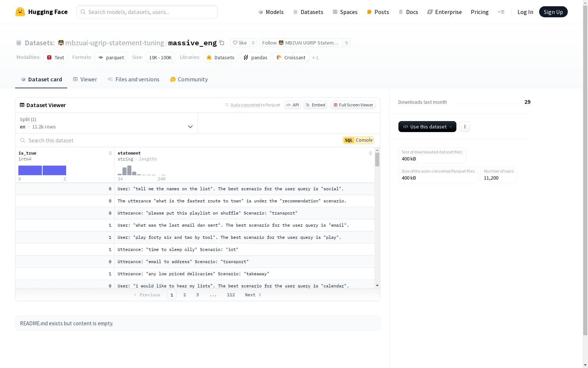Click the magnifier icon in dataset search

[x=23, y=140]
